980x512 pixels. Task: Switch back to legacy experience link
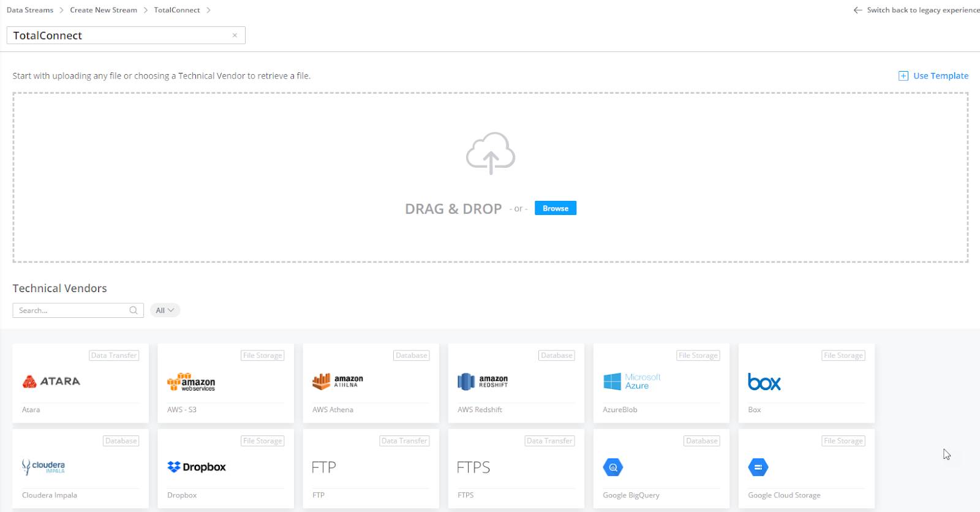(x=923, y=10)
